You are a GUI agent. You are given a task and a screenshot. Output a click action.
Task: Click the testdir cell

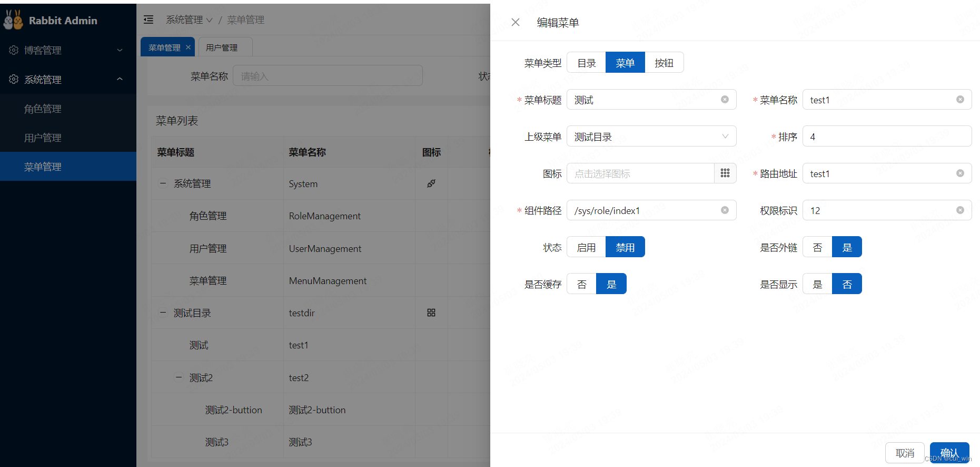(349, 313)
